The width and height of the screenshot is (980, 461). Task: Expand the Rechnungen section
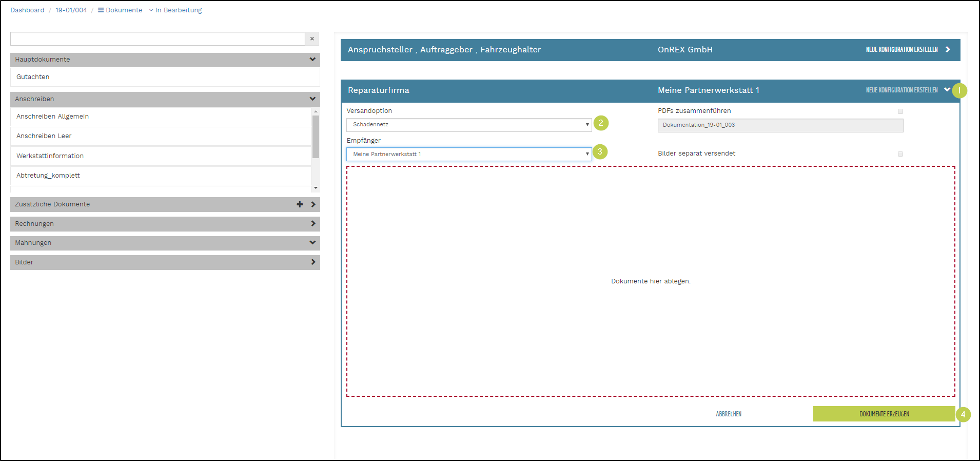point(313,224)
